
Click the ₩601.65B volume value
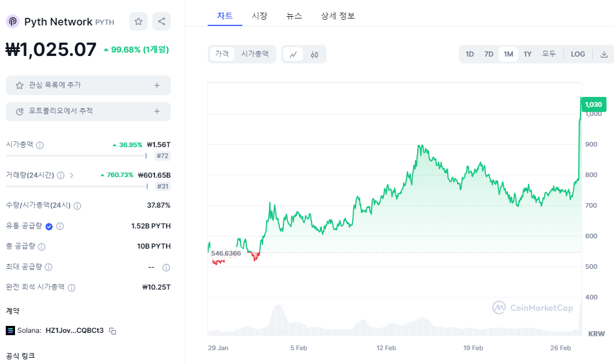[154, 175]
